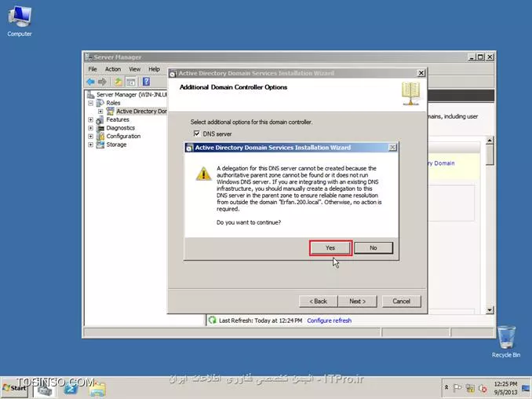The width and height of the screenshot is (532, 399).
Task: Click the Server Manager vertical scrollbar thumb
Action: tap(490, 155)
